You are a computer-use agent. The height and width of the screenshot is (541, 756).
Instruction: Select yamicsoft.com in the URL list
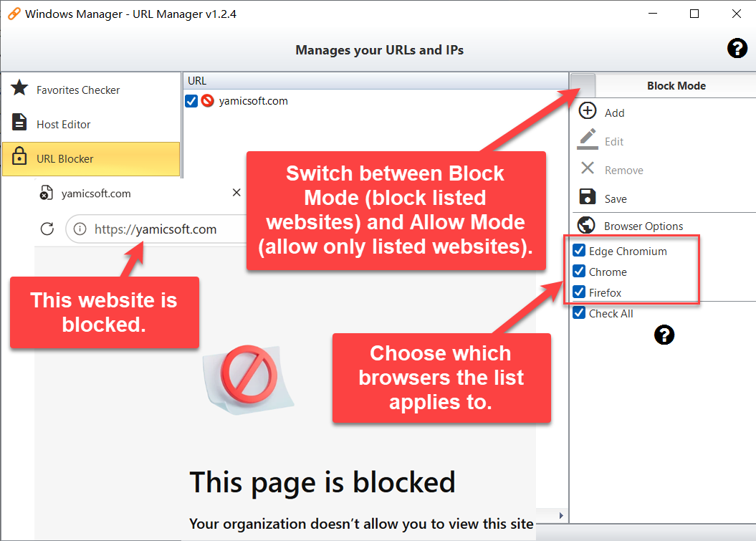pyautogui.click(x=253, y=101)
